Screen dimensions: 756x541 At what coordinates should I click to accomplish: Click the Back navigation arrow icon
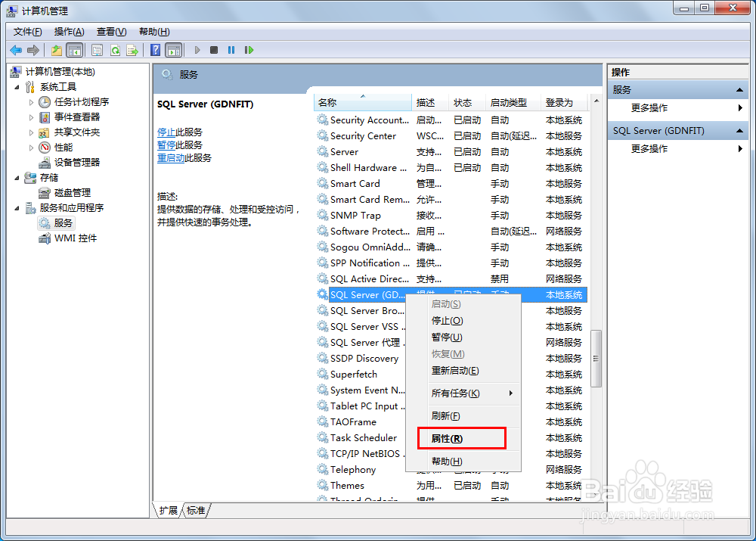point(14,50)
